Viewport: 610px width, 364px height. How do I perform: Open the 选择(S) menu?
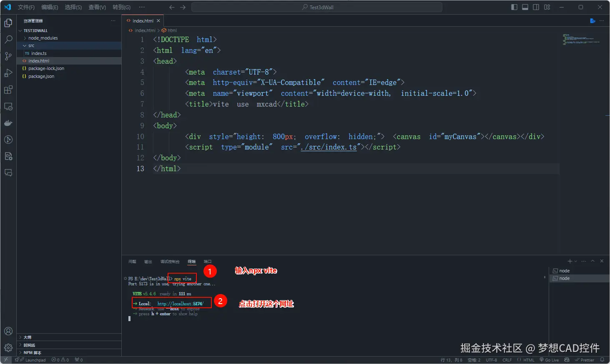tap(73, 7)
